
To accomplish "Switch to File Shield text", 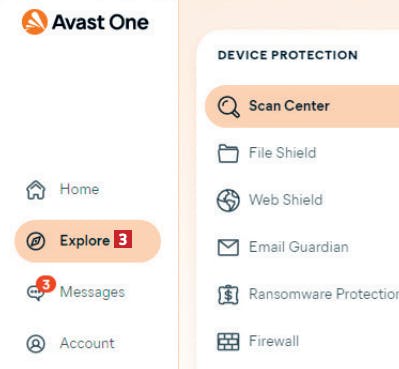I will point(282,153).
